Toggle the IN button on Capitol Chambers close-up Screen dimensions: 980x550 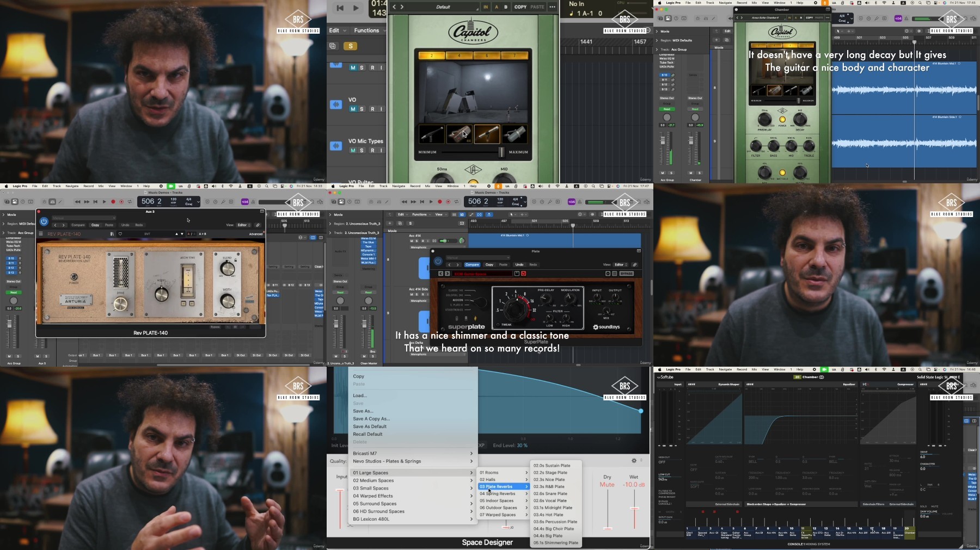click(x=486, y=7)
